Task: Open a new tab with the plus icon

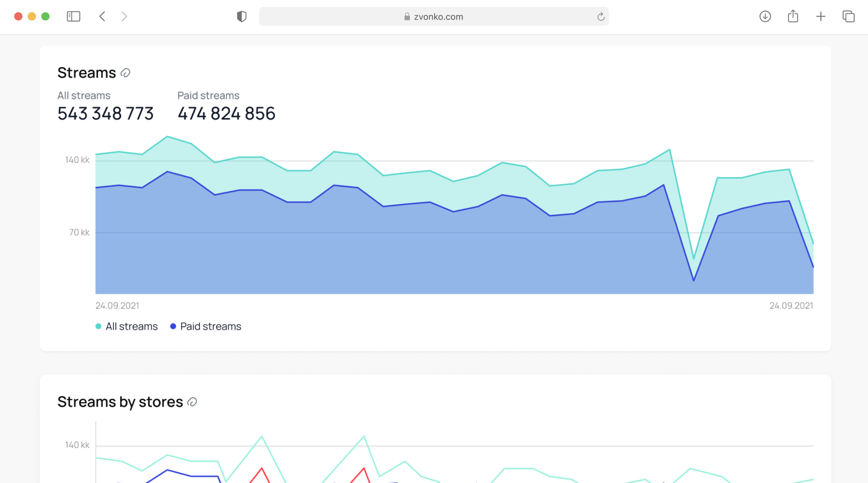Action: pyautogui.click(x=821, y=17)
